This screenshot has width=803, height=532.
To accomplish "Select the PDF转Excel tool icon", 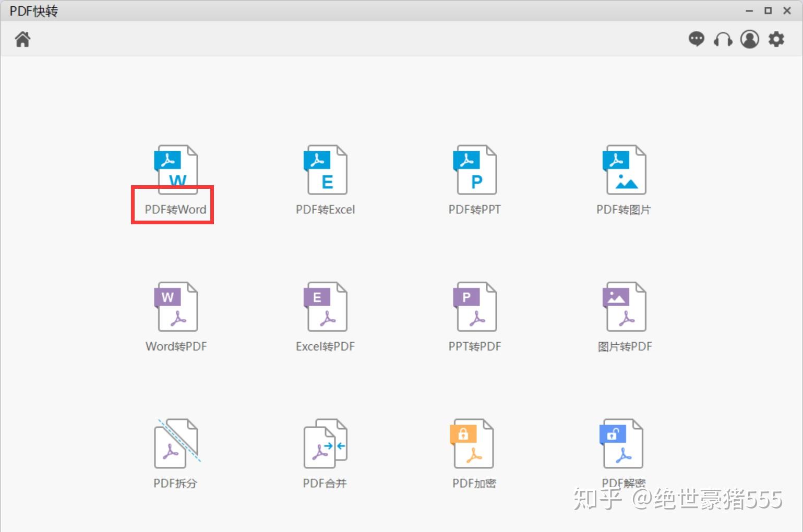I will coord(325,170).
